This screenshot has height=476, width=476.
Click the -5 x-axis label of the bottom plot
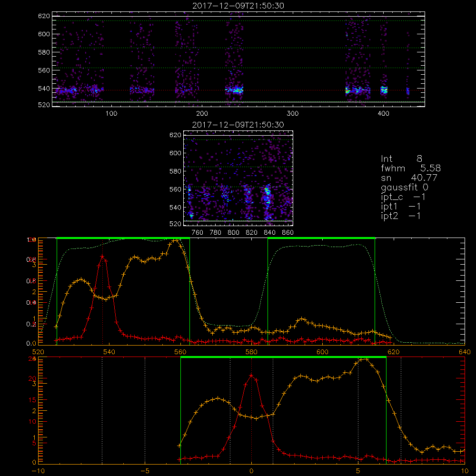tap(145, 471)
